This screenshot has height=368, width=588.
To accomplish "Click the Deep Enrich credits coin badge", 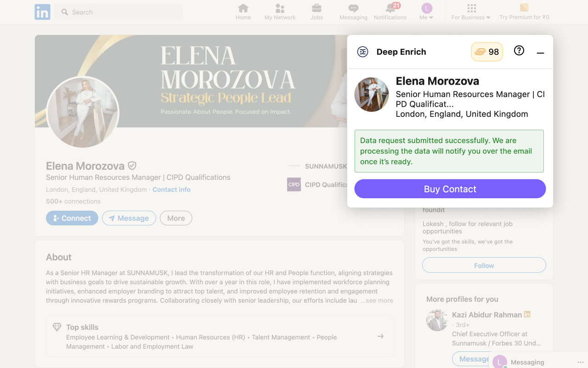I will (x=487, y=52).
